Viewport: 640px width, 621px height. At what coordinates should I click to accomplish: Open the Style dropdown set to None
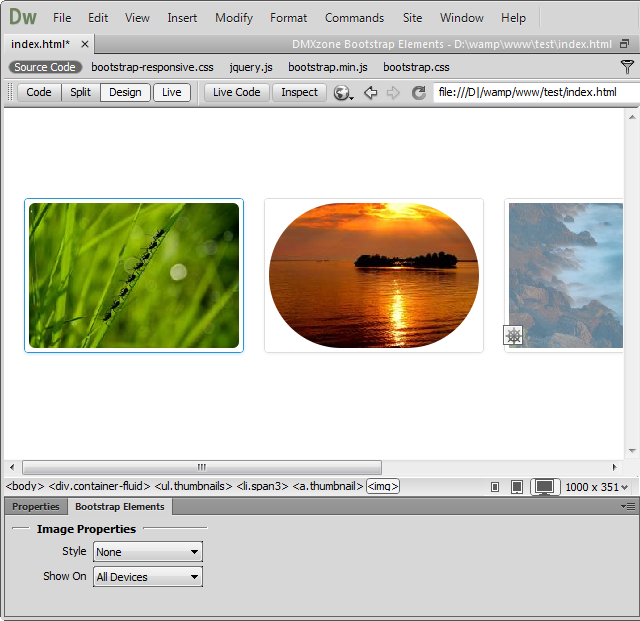148,552
